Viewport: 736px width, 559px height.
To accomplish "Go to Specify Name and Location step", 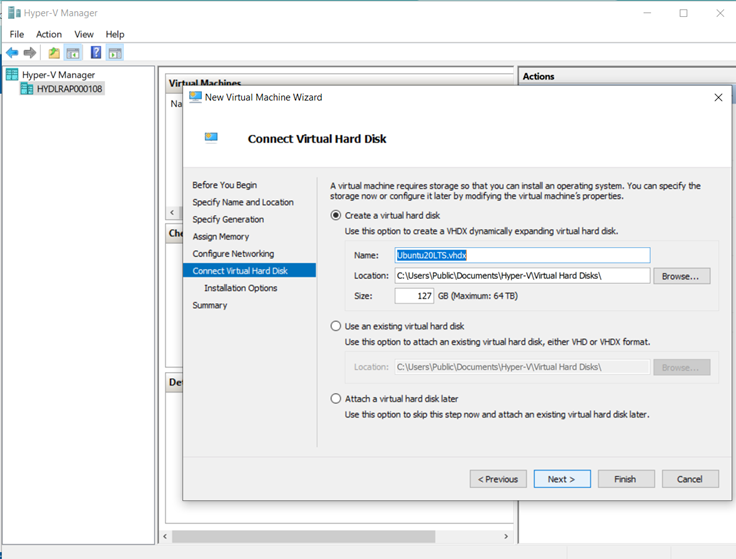I will [x=243, y=202].
